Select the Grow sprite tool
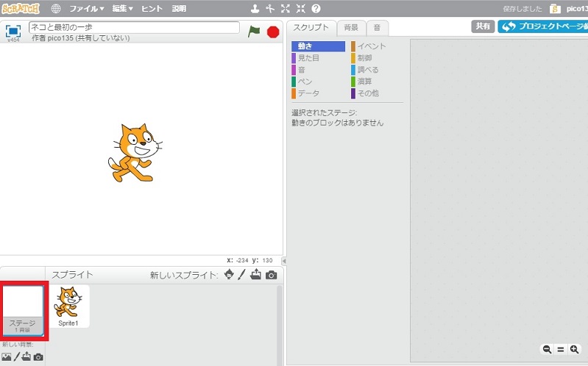This screenshot has width=588, height=366. click(286, 8)
